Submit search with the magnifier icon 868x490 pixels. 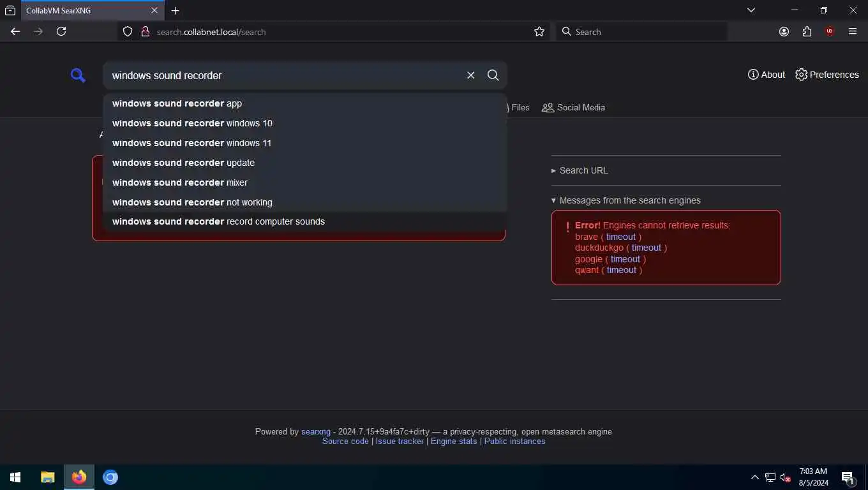pyautogui.click(x=493, y=75)
